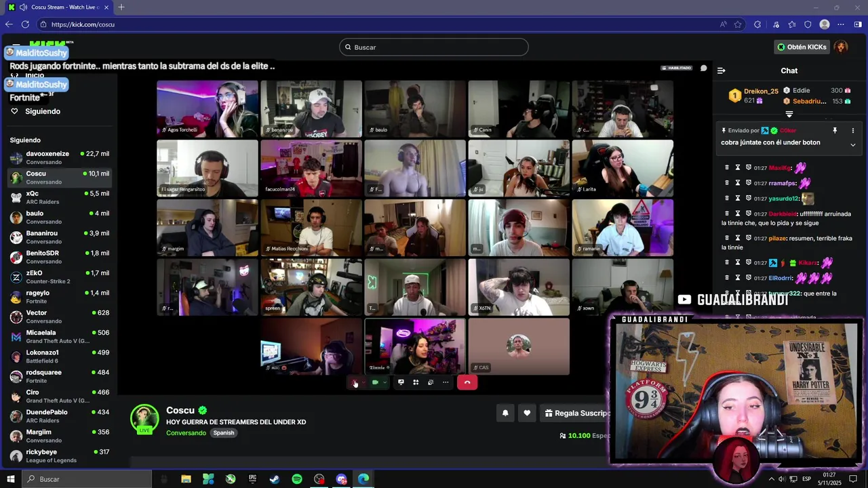Collapse chat with the arrow-lines icon

[722, 70]
